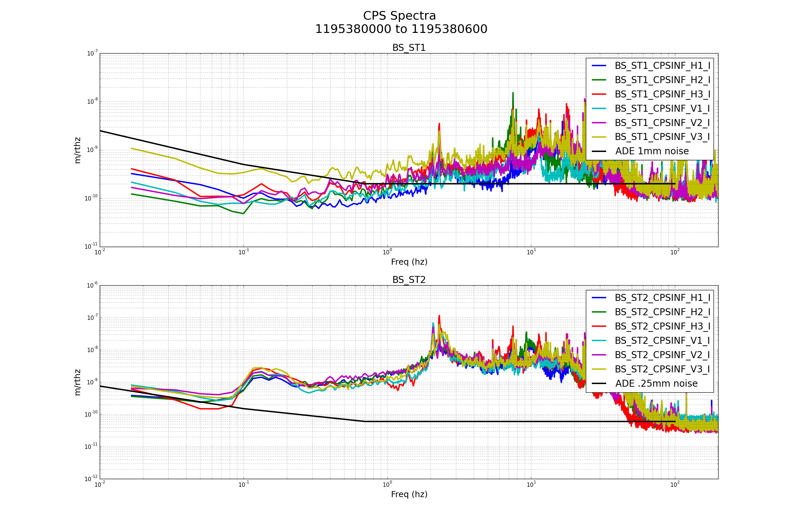
Task: Click the ADE .25mm noise legend entry
Action: 656,383
